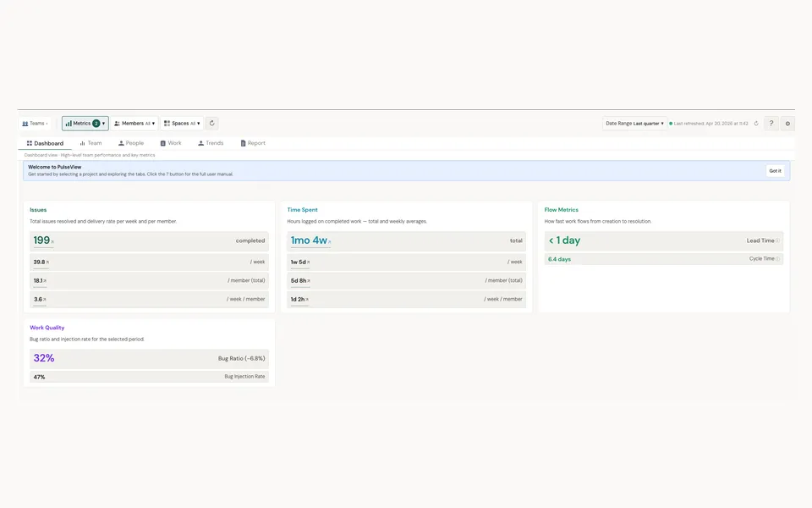Click the 'completed' label in Issues card
Viewport: 812px width, 508px height.
tap(250, 240)
